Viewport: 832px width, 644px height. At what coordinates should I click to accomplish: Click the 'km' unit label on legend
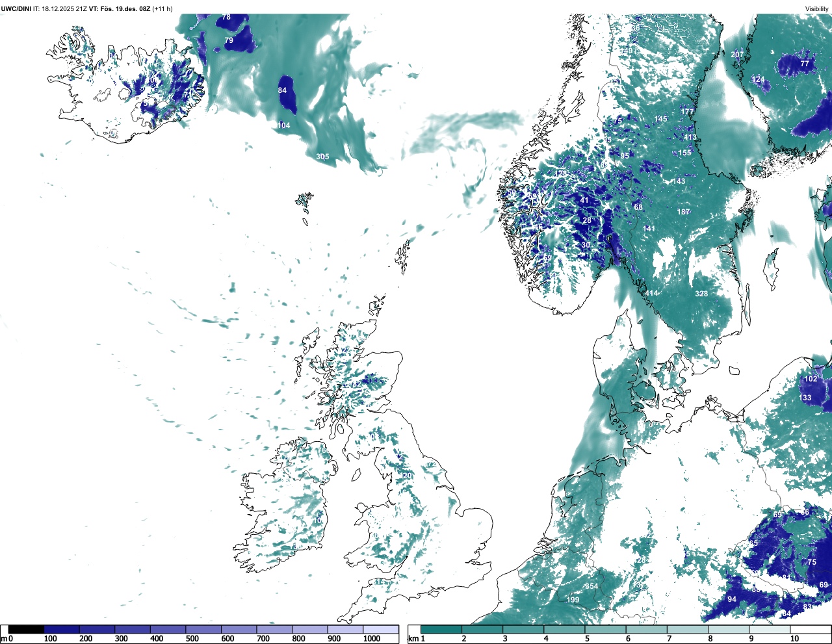tap(413, 639)
